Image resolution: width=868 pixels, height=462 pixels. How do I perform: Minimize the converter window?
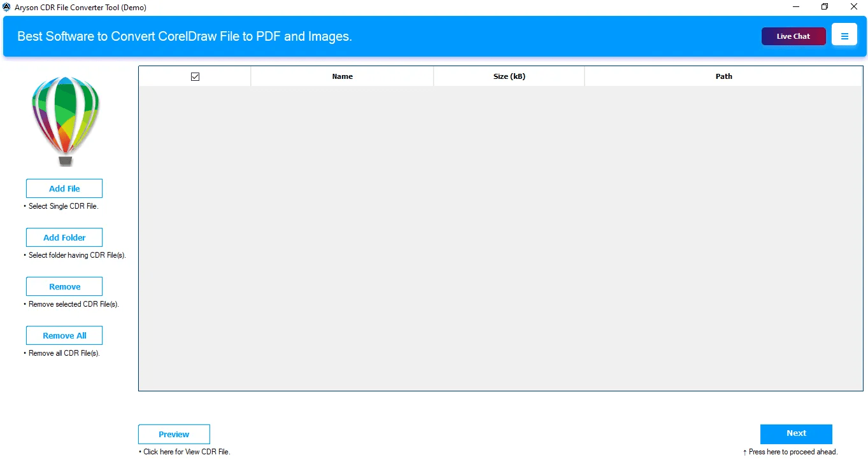[796, 7]
